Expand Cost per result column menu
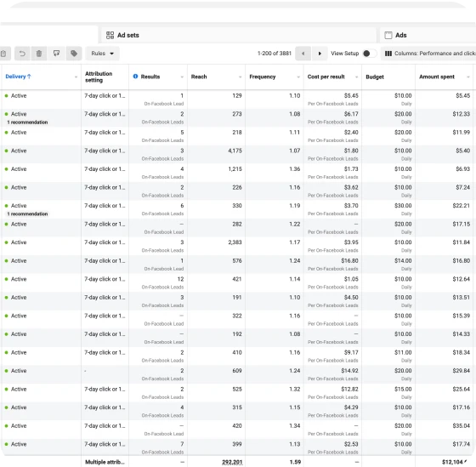The image size is (476, 467). point(356,77)
